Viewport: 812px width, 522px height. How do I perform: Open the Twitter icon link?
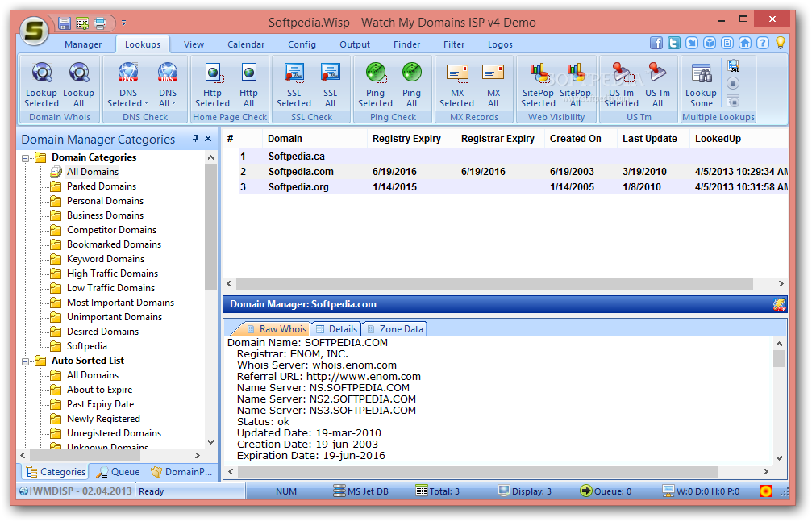(x=674, y=43)
